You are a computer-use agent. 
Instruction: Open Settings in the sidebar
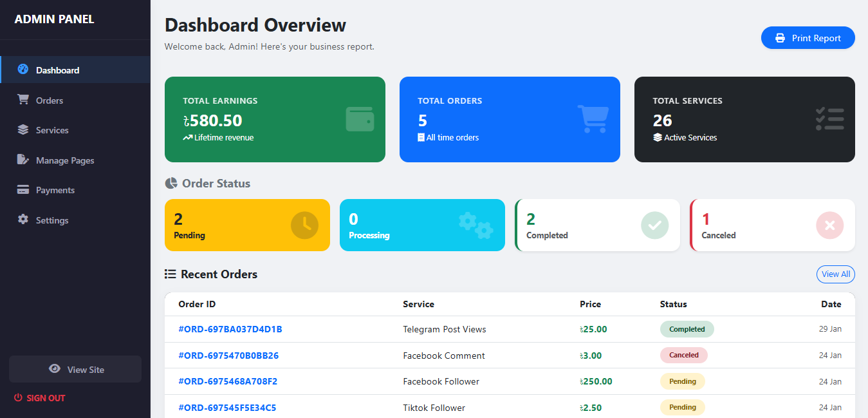coord(51,220)
